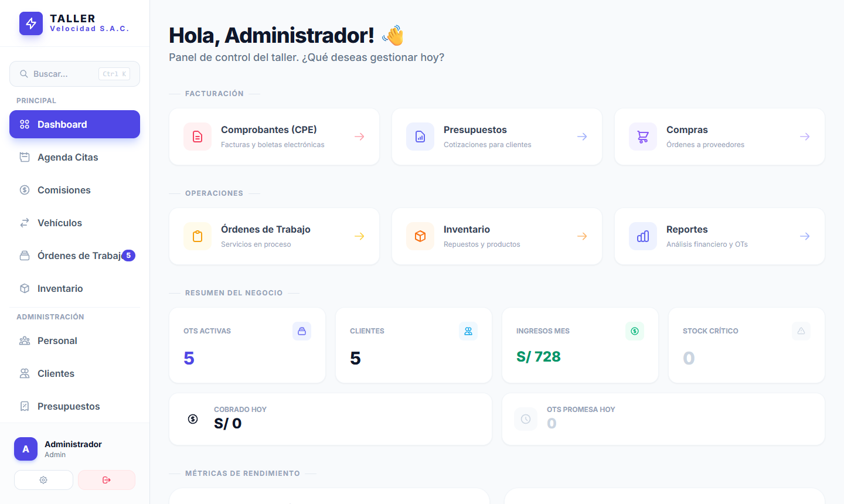Click the TALLER Velocidad S.A.C. brand text

(x=89, y=23)
